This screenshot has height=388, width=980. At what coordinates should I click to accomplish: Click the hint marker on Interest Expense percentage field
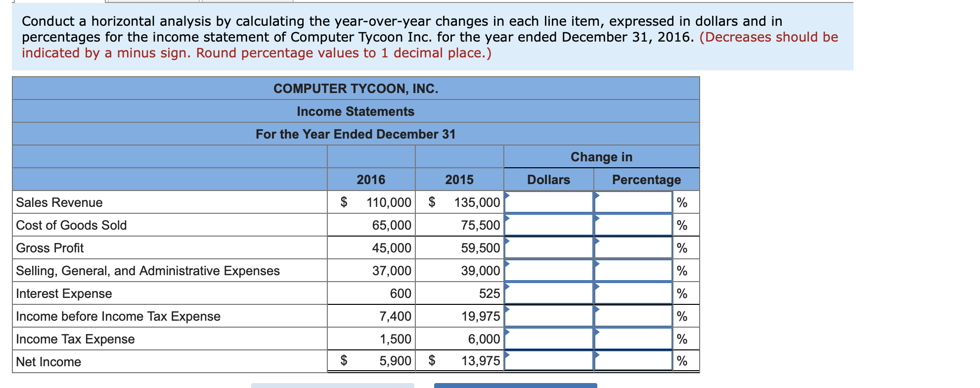[597, 287]
